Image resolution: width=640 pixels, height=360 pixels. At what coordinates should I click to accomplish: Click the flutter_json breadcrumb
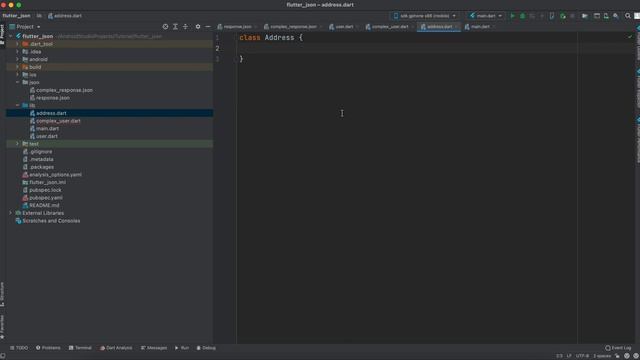(x=16, y=16)
